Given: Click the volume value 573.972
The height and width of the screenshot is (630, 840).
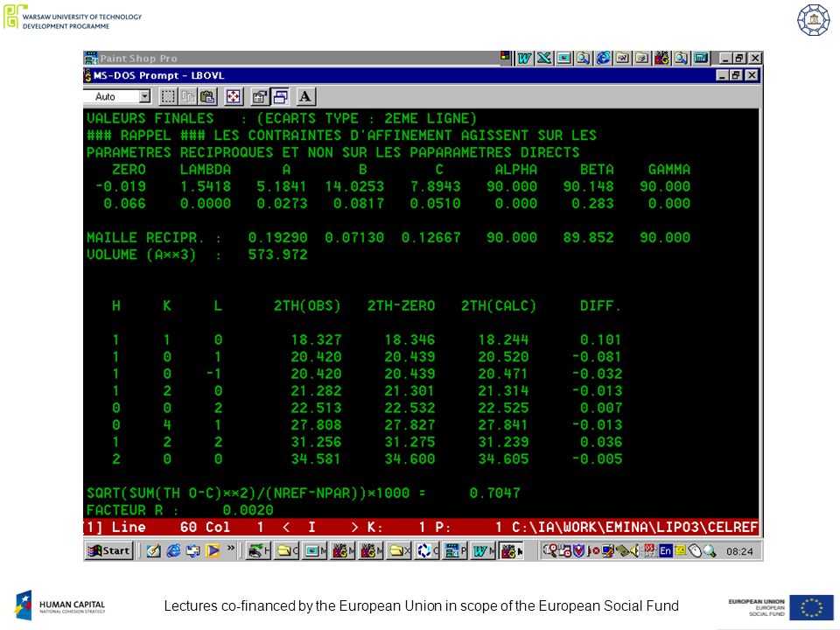Looking at the screenshot, I should pos(278,255).
